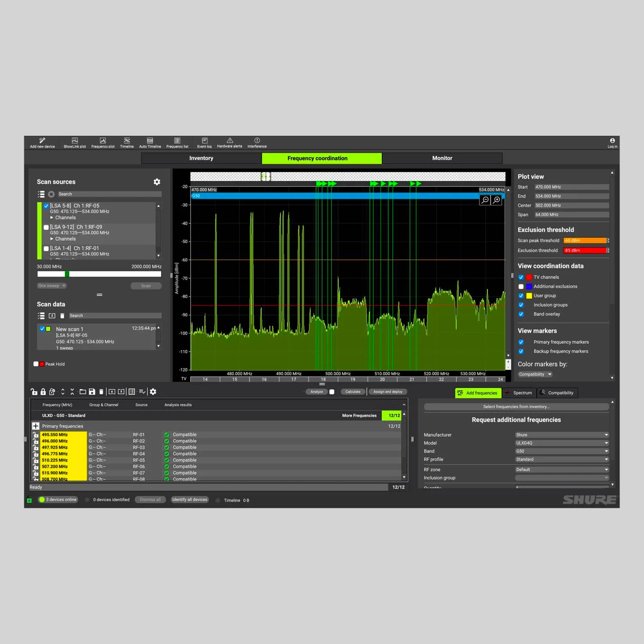Toggle the Peak Hold checkbox

coord(36,364)
